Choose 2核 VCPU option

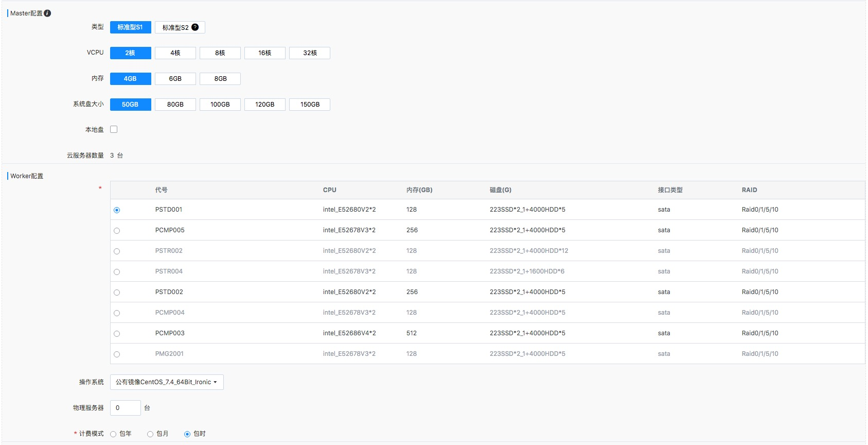pos(131,53)
